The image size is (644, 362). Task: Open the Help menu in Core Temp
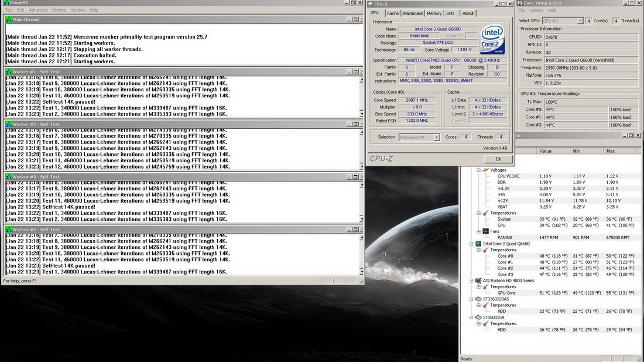[551, 11]
